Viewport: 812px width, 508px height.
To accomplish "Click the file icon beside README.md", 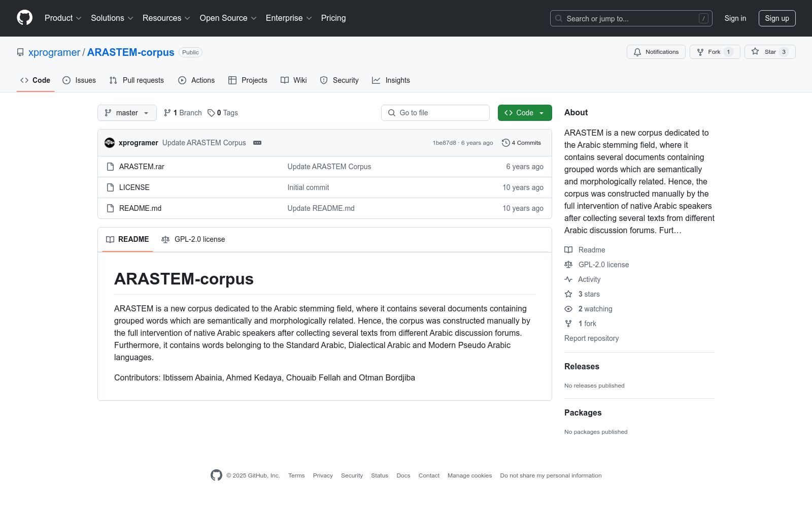I will (x=110, y=208).
